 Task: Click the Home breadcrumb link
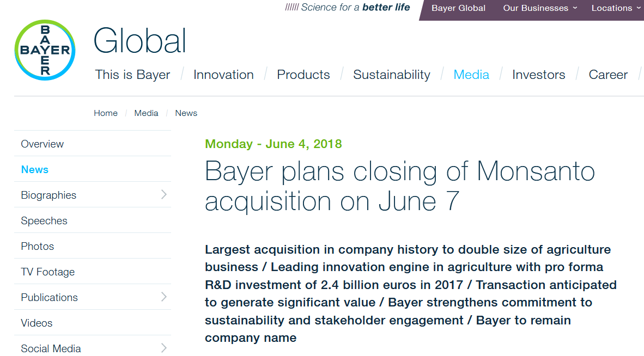pos(106,113)
